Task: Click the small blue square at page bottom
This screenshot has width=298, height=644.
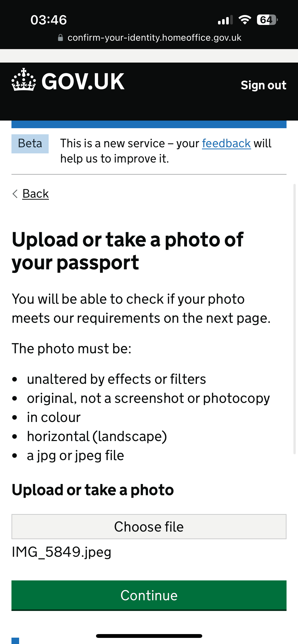Action: pyautogui.click(x=15, y=640)
